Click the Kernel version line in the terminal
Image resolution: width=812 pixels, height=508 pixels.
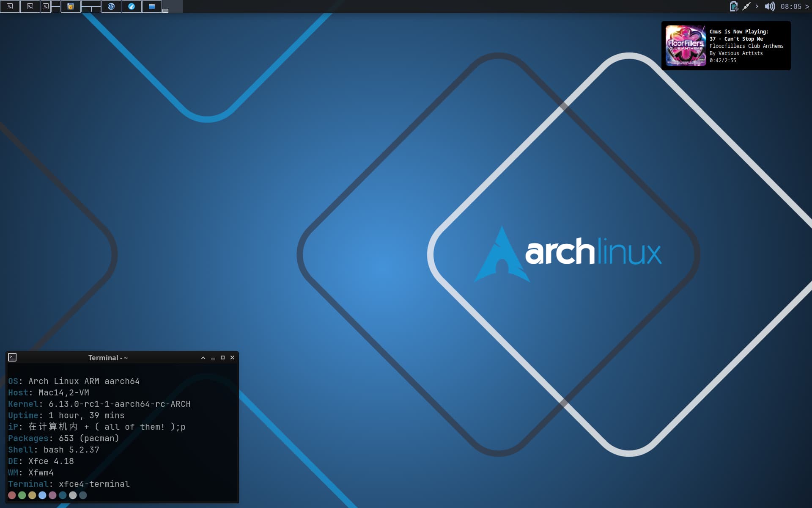[x=99, y=404]
